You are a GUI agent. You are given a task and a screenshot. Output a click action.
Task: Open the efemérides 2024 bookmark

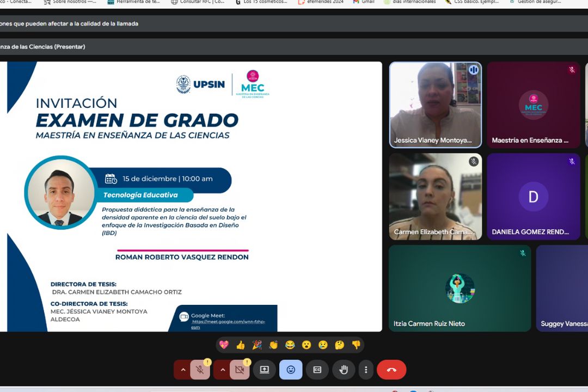321,2
